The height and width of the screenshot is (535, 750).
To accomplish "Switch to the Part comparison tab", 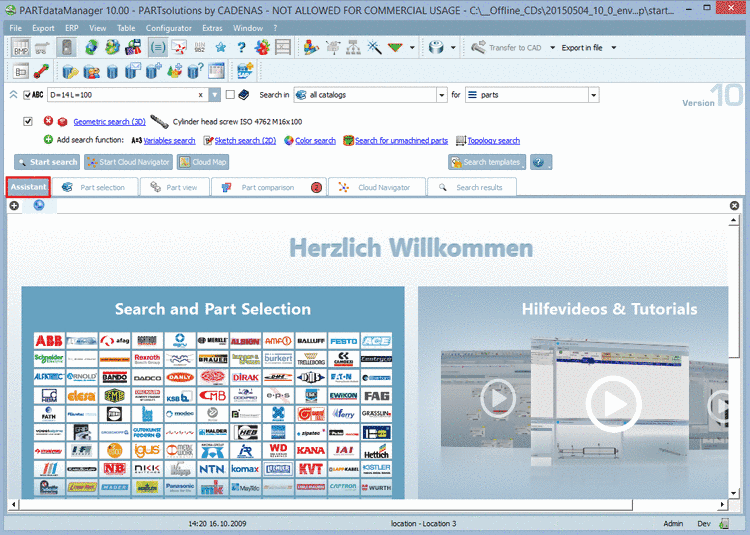I will tap(269, 187).
